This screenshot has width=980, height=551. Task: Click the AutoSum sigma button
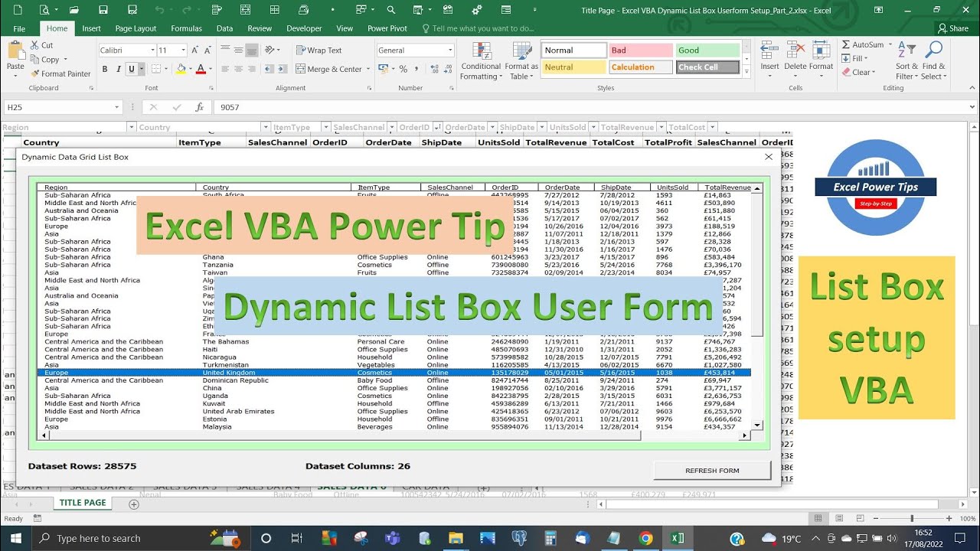point(862,45)
